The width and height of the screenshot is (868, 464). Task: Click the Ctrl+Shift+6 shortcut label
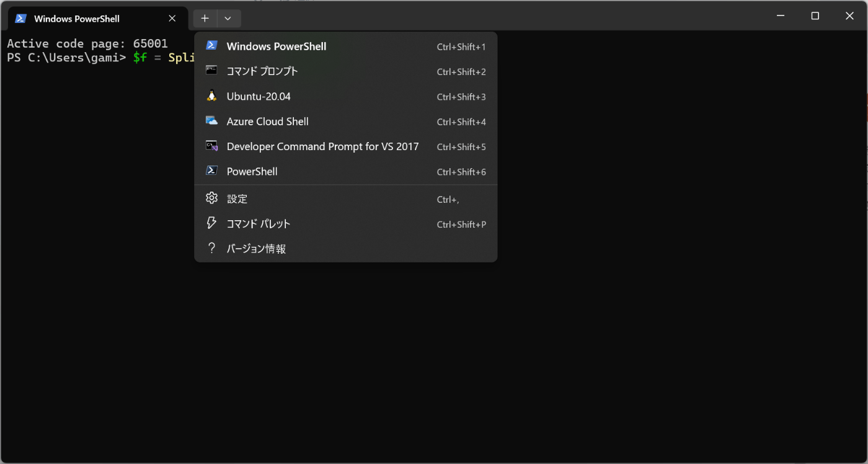click(461, 172)
